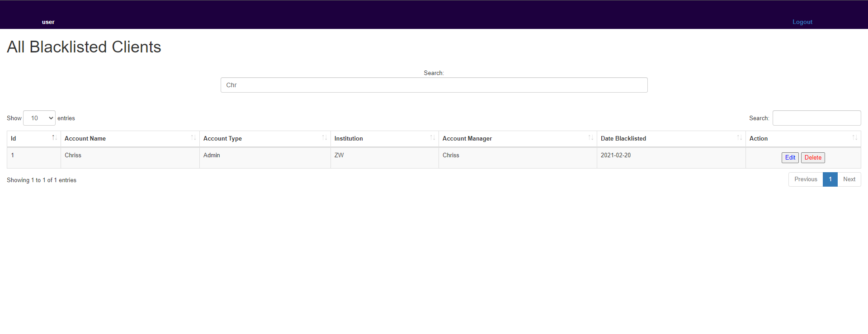Click the Institution header text
Image resolution: width=868 pixels, height=334 pixels.
tap(349, 139)
